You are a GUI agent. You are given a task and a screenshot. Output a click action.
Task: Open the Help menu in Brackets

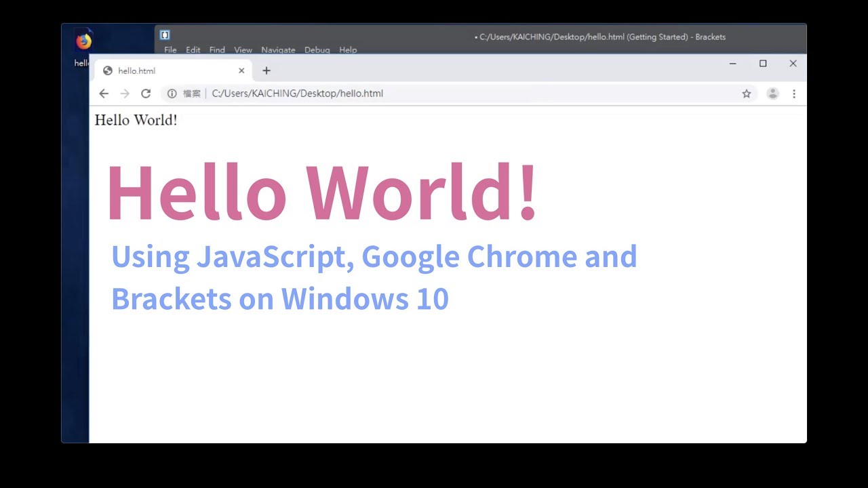(x=348, y=49)
